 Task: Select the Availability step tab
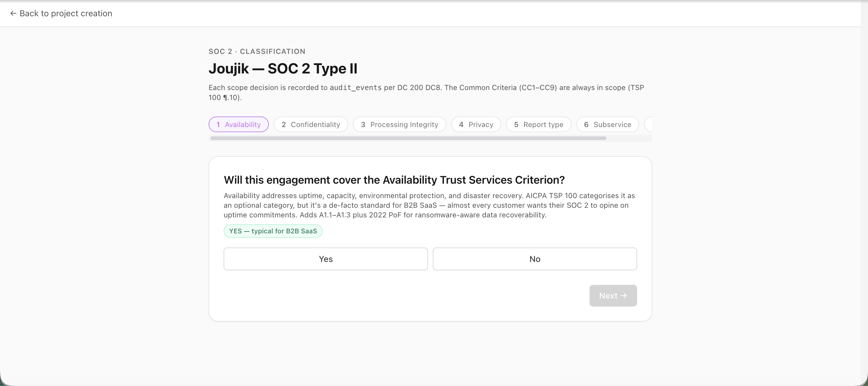point(239,125)
